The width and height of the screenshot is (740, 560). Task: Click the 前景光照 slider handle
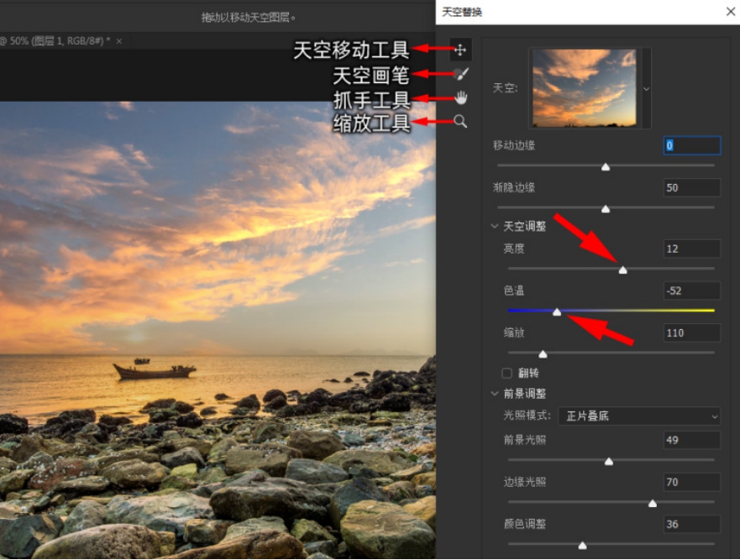point(609,461)
